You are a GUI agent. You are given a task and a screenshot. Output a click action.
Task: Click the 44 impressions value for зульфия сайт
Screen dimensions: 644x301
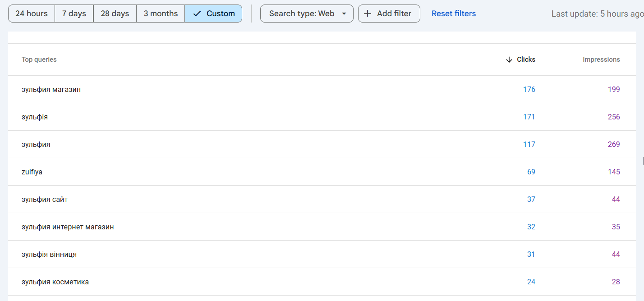pos(616,199)
